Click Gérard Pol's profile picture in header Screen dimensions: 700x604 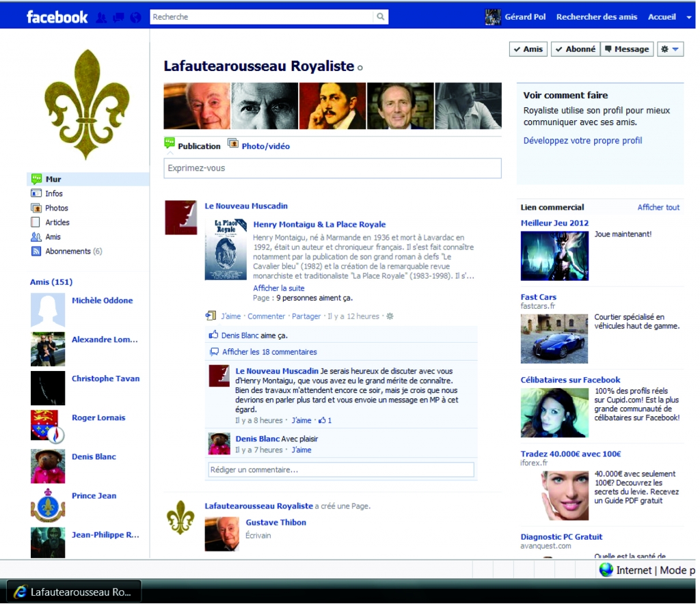(x=493, y=17)
